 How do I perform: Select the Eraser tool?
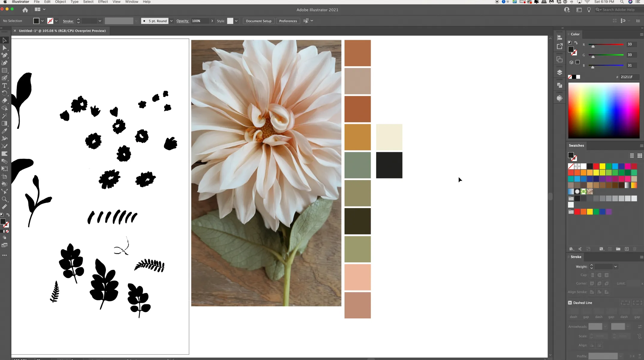tap(4, 101)
